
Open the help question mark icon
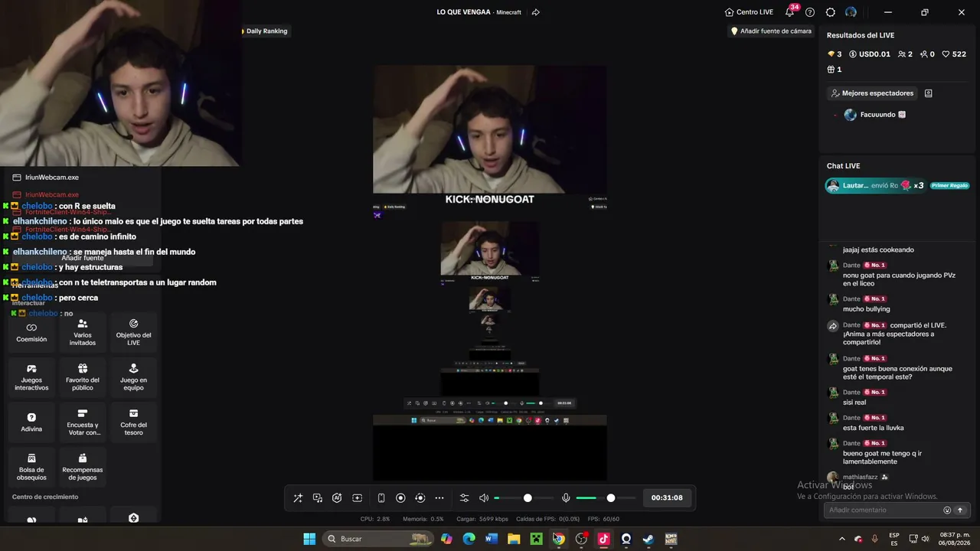(810, 12)
